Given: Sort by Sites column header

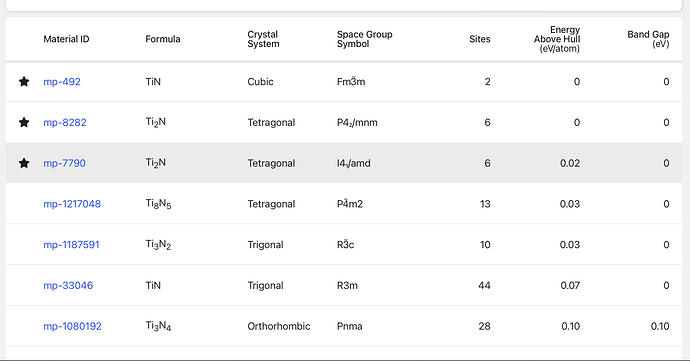Looking at the screenshot, I should [x=480, y=39].
